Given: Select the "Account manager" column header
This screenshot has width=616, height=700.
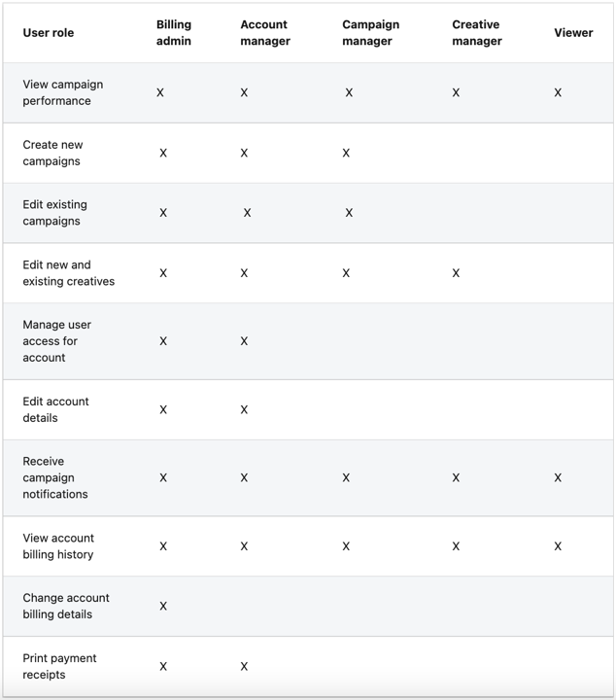Looking at the screenshot, I should (x=265, y=33).
